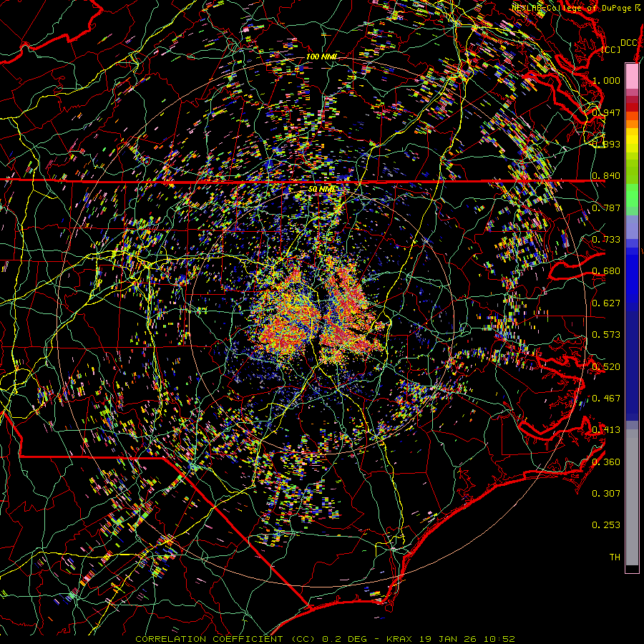Pick the dark red swatch beside 0.947

tap(632, 107)
